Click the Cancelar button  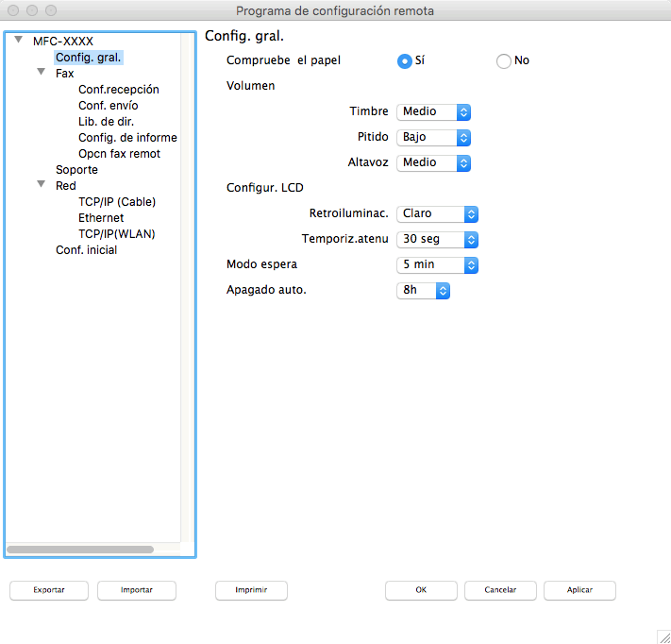click(500, 590)
